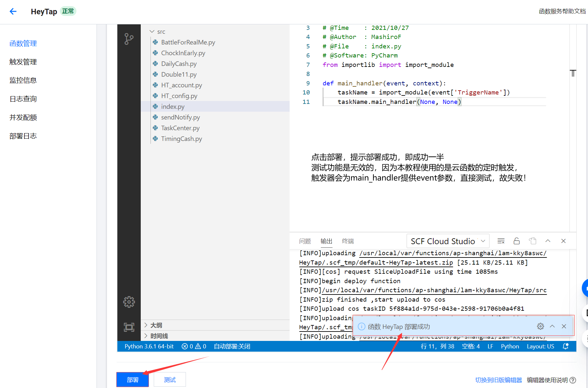Open 日志查询 in the left menu
The width and height of the screenshot is (588, 388).
[23, 99]
